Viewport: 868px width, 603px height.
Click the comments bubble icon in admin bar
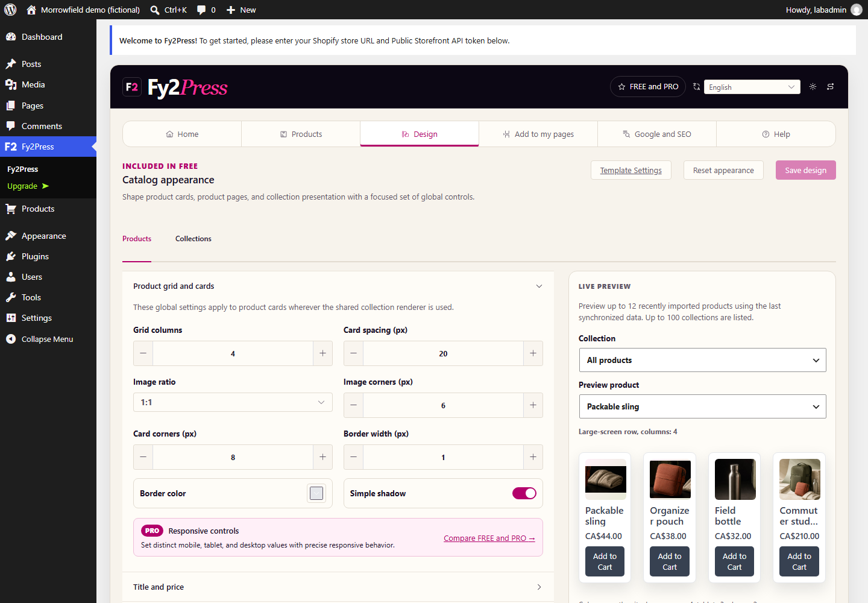point(201,10)
